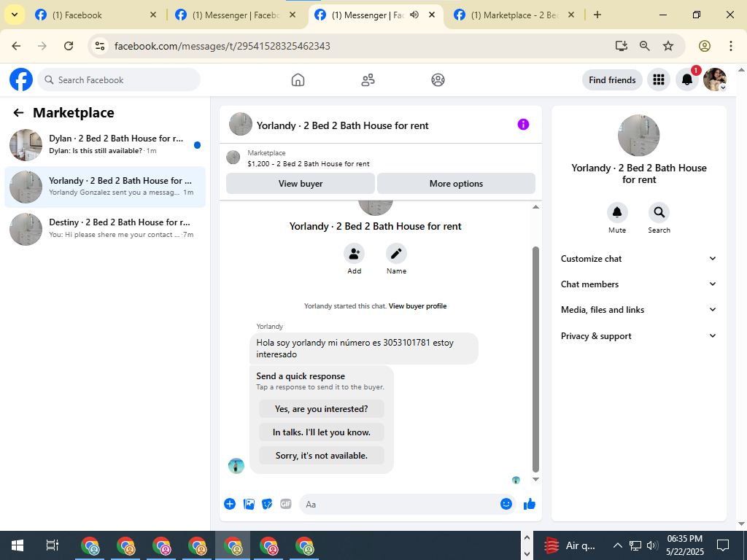The image size is (747, 560).
Task: Open the View buyer profile link
Action: coord(417,306)
